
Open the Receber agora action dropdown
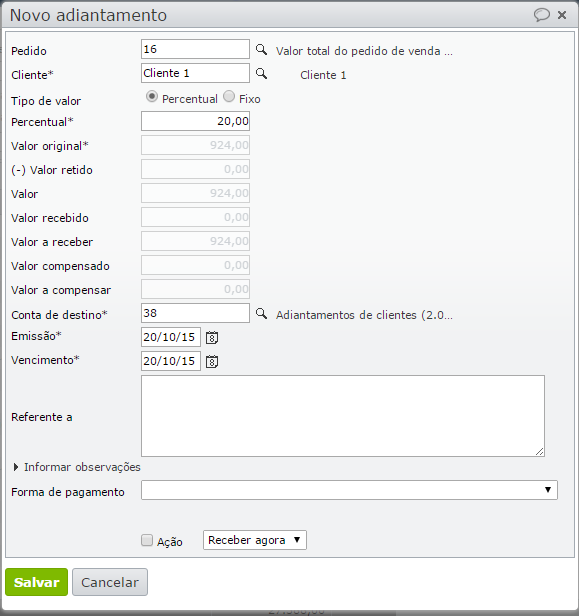coord(255,540)
